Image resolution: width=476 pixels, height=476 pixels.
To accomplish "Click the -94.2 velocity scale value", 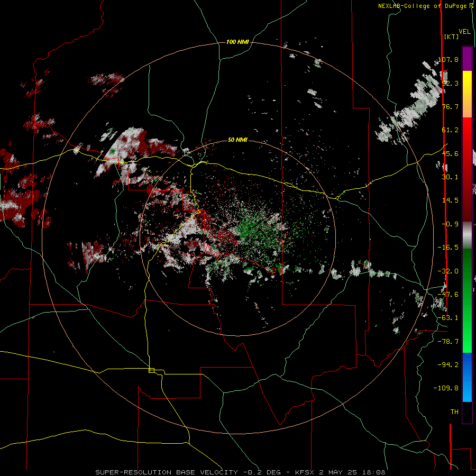I will click(448, 365).
